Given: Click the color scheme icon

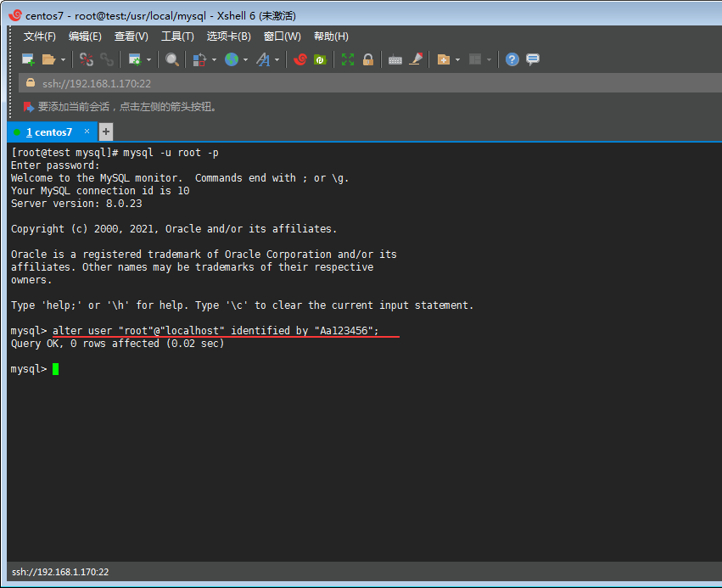Looking at the screenshot, I should (199, 59).
